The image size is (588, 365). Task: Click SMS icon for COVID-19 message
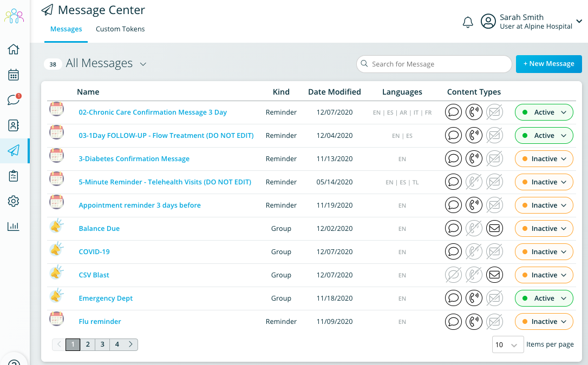453,252
